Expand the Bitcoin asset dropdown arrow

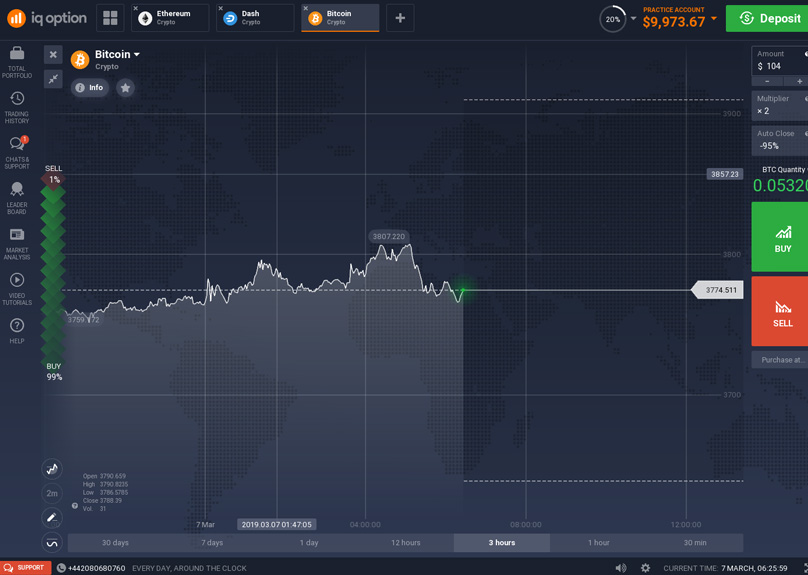[137, 55]
